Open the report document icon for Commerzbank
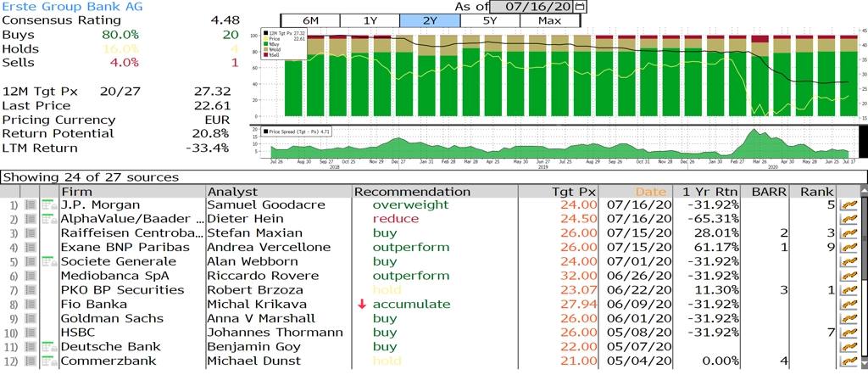The image size is (868, 375). point(31,361)
